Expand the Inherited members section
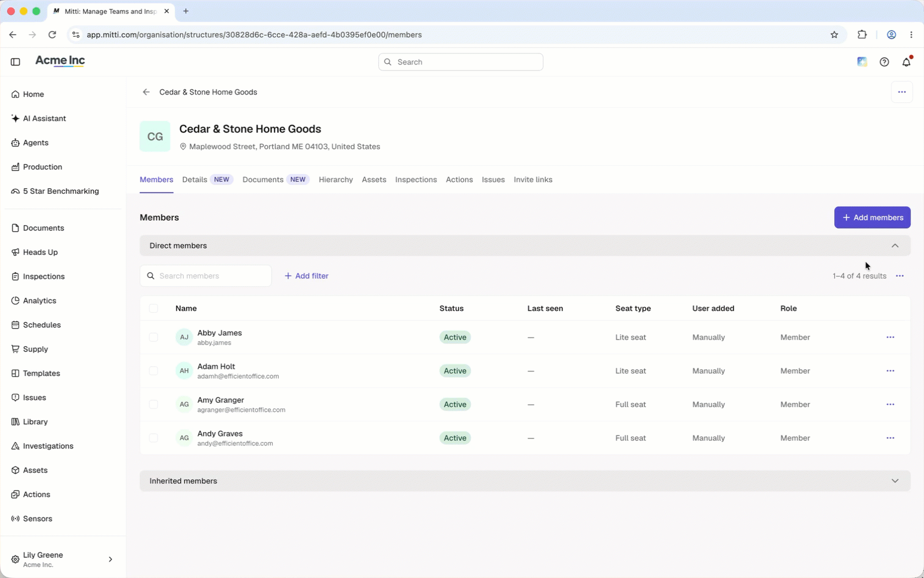Image resolution: width=924 pixels, height=578 pixels. coord(525,481)
